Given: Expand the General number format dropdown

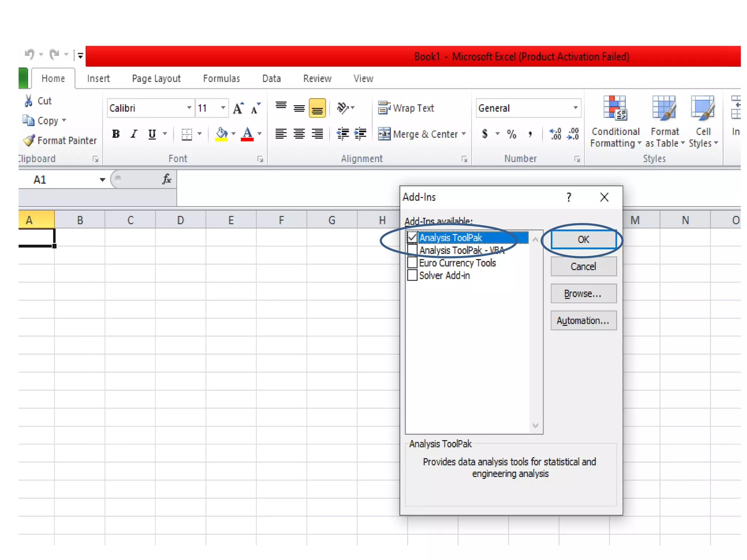Looking at the screenshot, I should (575, 108).
